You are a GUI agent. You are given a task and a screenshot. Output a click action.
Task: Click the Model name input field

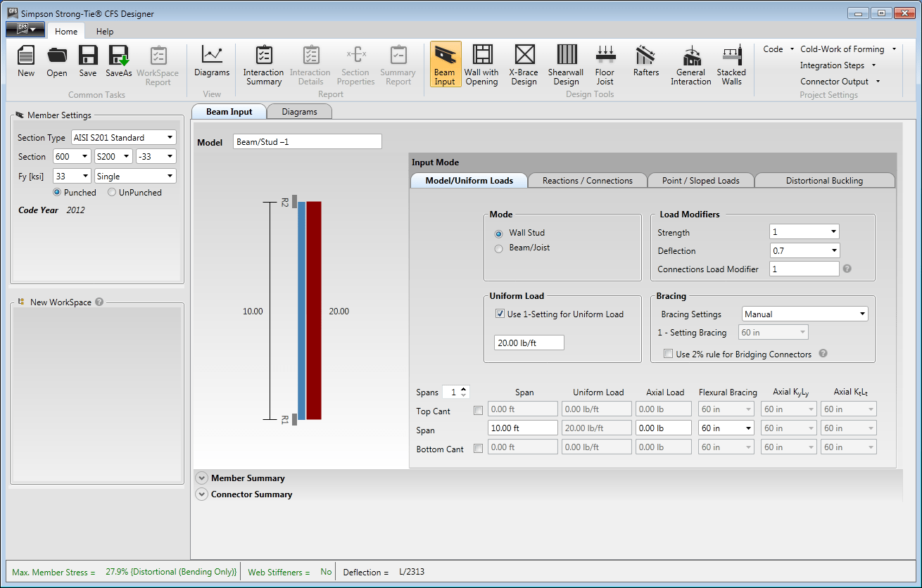[308, 141]
